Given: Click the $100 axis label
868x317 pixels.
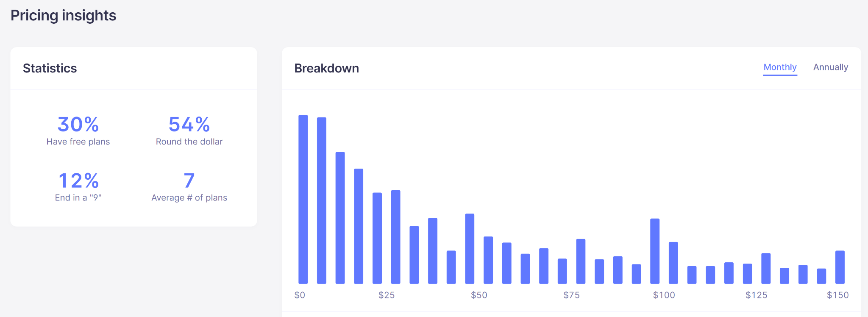Looking at the screenshot, I should (664, 295).
